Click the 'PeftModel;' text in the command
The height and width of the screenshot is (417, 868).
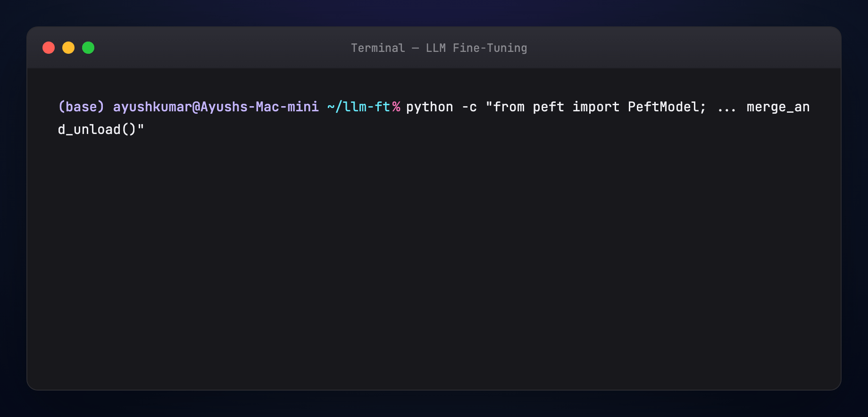coord(667,107)
